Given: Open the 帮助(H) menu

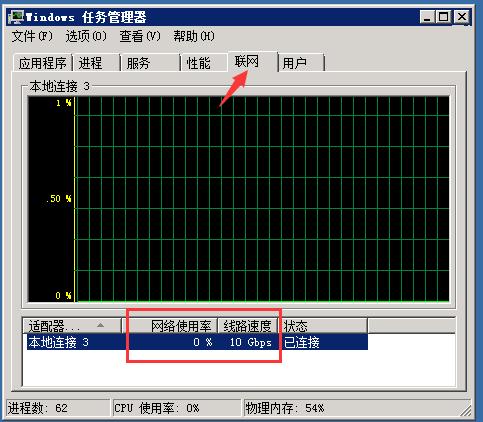Looking at the screenshot, I should (194, 36).
